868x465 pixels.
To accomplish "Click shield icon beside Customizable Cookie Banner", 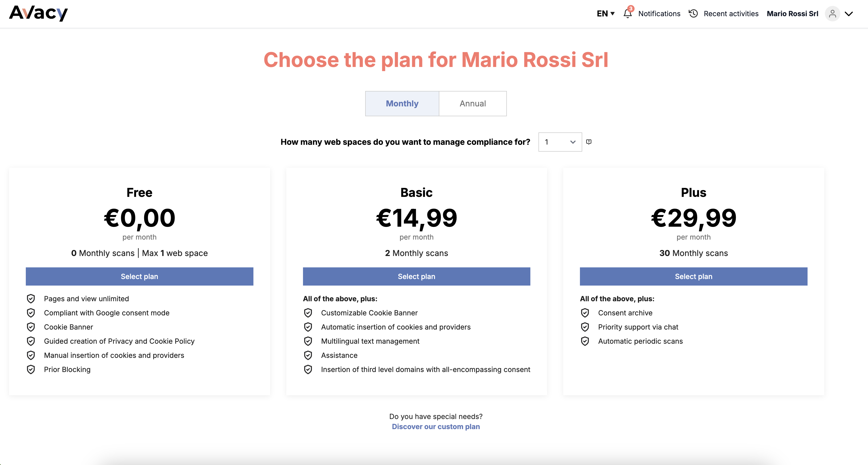I will pos(308,313).
